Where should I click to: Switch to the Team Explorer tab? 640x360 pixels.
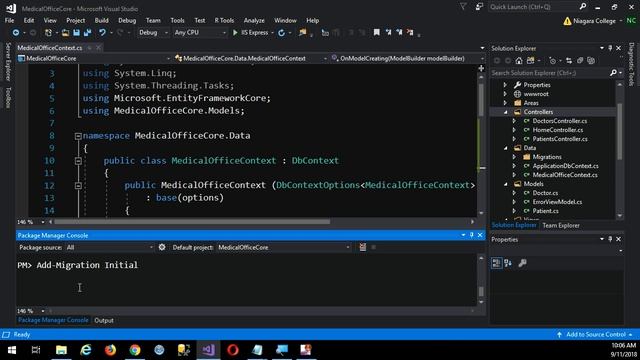(x=561, y=225)
